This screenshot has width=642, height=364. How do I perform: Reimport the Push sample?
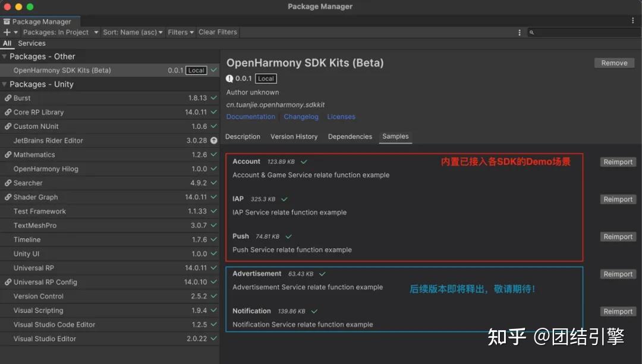618,236
